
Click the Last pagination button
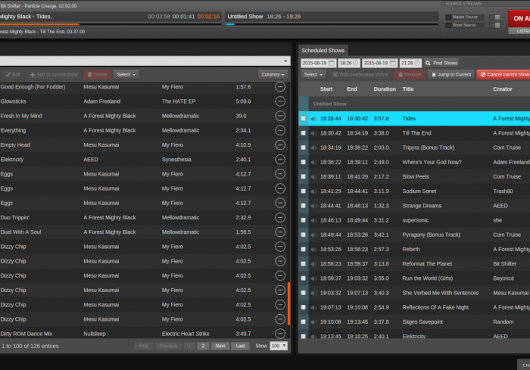tap(240, 346)
